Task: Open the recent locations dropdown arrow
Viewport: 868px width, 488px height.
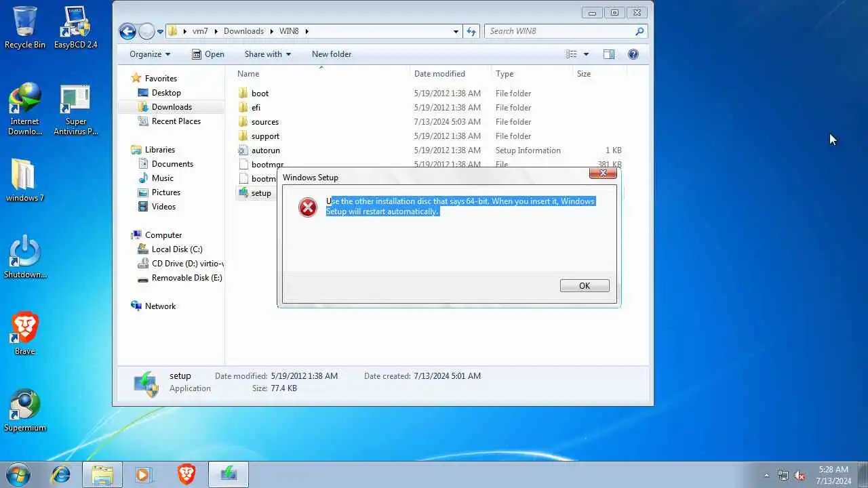Action: coord(160,31)
